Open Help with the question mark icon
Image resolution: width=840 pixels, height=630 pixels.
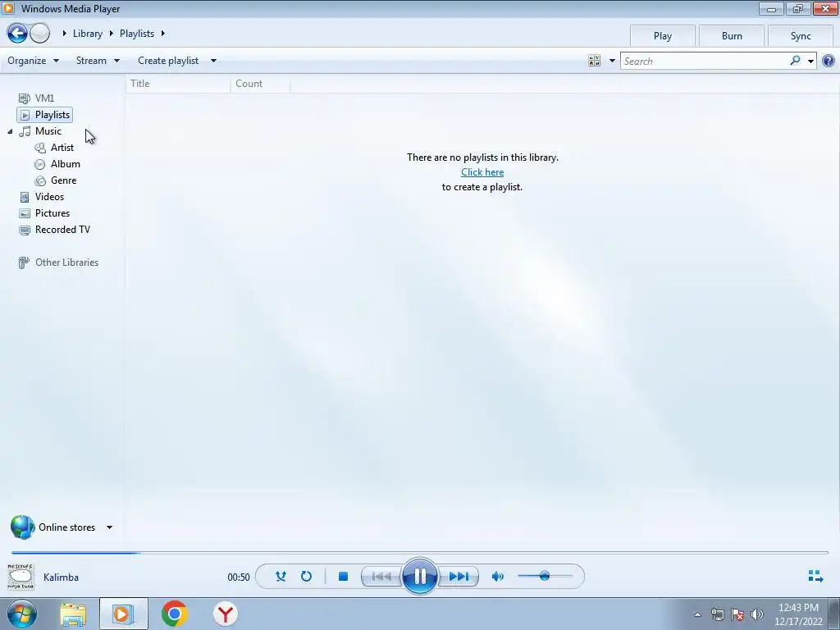pyautogui.click(x=829, y=61)
